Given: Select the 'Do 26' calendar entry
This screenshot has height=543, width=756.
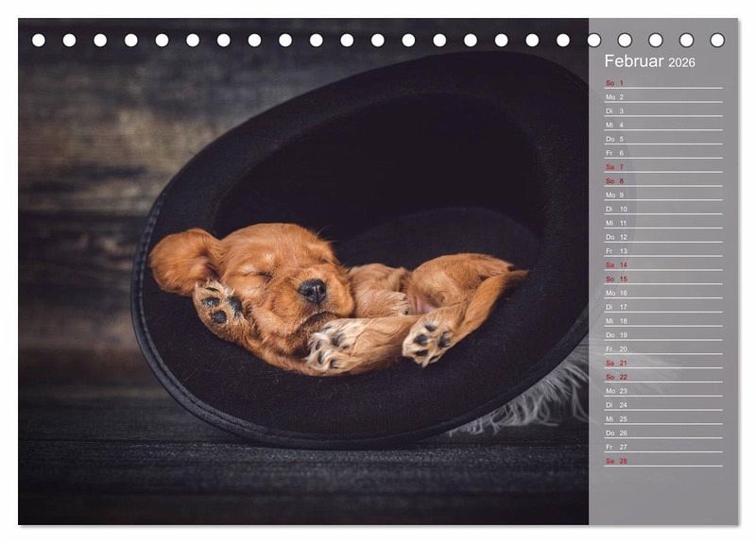Looking at the screenshot, I should [x=663, y=433].
